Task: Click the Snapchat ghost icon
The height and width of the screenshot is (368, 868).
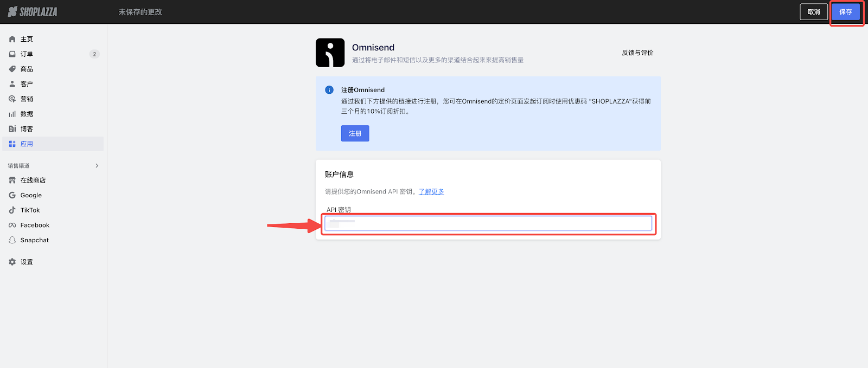Action: coord(12,240)
